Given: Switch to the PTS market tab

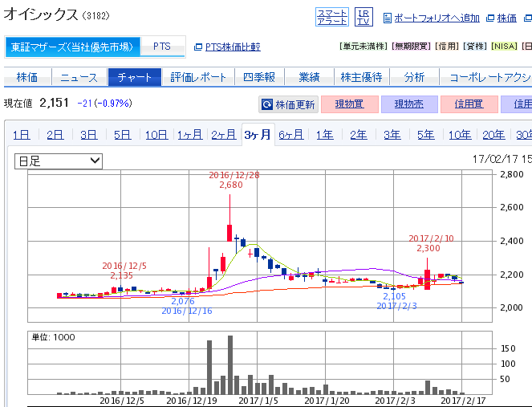Looking at the screenshot, I should click(x=162, y=47).
